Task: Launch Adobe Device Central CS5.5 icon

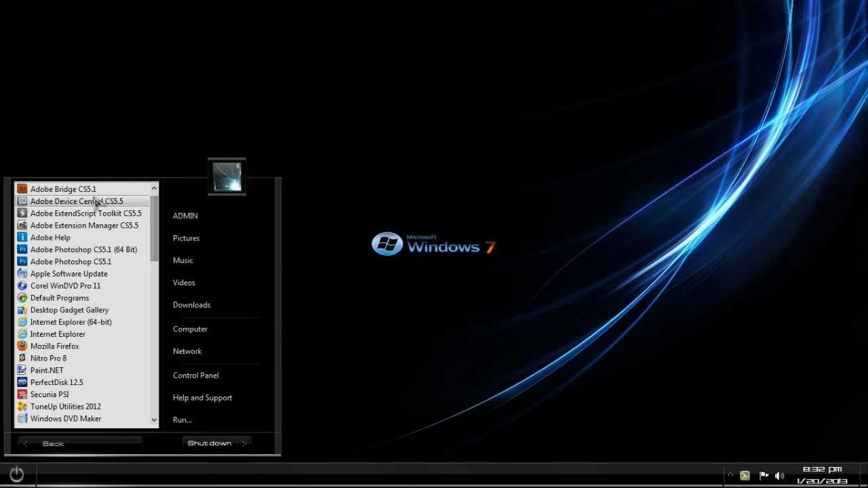Action: [x=22, y=201]
